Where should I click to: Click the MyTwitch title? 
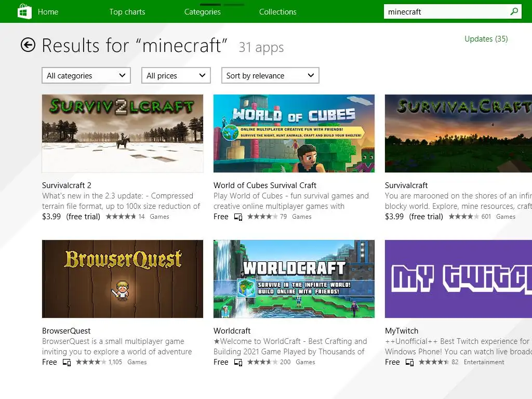click(x=402, y=331)
